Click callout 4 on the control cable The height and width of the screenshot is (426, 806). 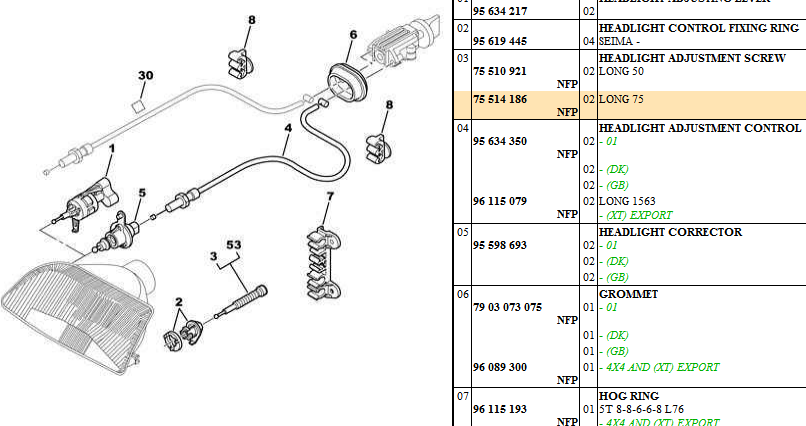coord(288,128)
